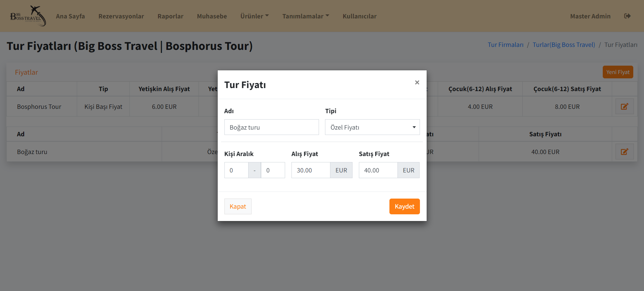The width and height of the screenshot is (644, 291).
Task: Click Master Admin user label
Action: coord(590,16)
